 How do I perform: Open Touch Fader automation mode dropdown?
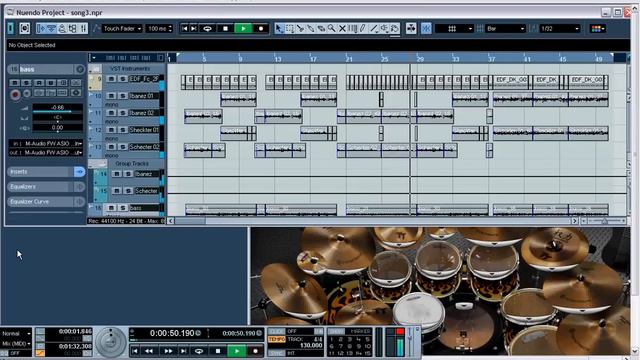click(122, 29)
